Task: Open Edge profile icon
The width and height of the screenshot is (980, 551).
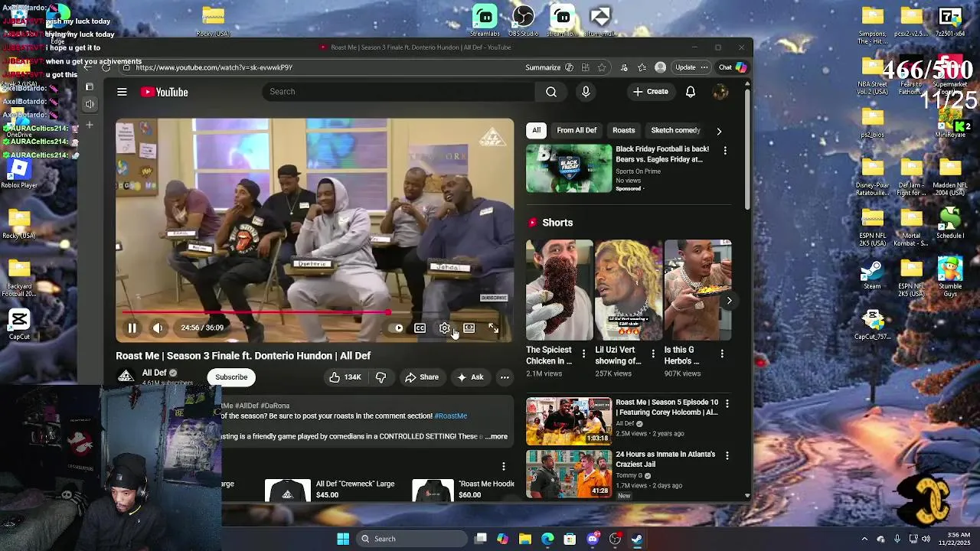Action: (660, 67)
